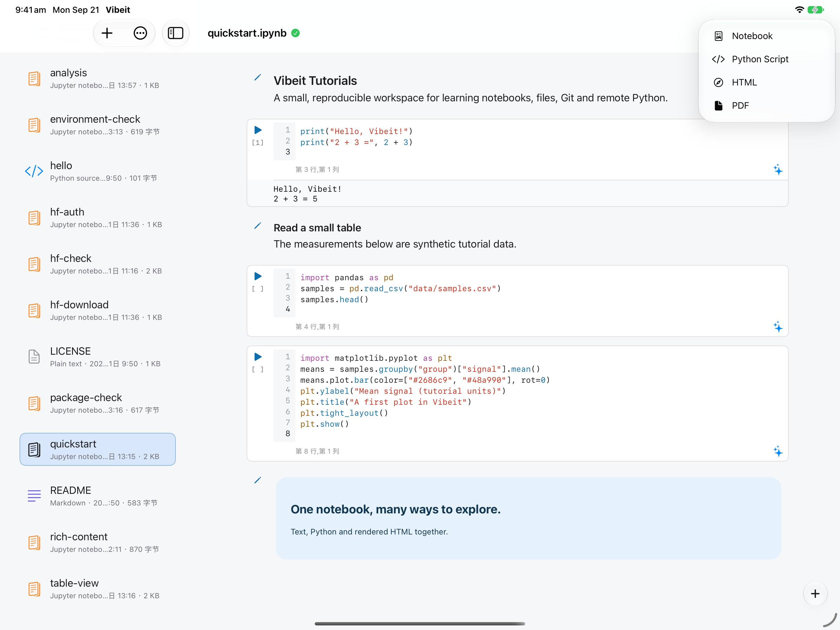Image resolution: width=840 pixels, height=630 pixels.
Task: Click the '第 8 行,第 1 列' cursor position label
Action: point(317,451)
